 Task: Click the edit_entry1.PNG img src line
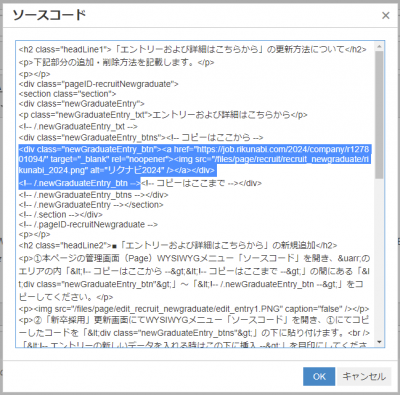click(194, 309)
